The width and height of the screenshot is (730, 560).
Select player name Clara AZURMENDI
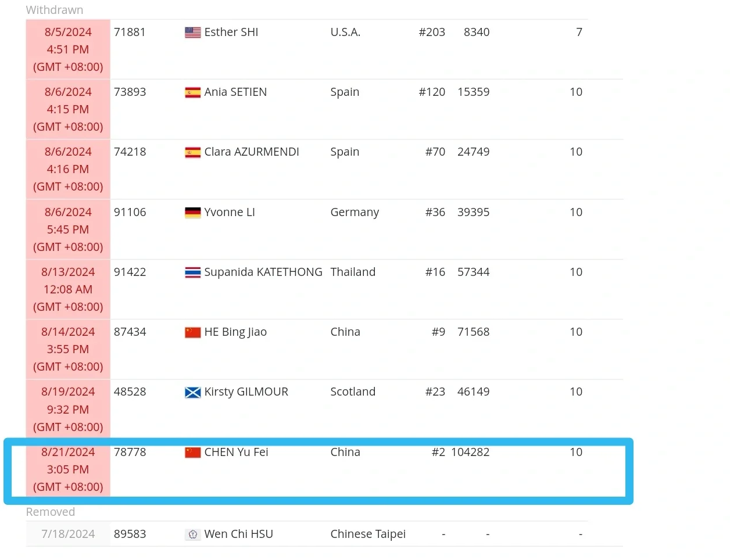tap(252, 152)
